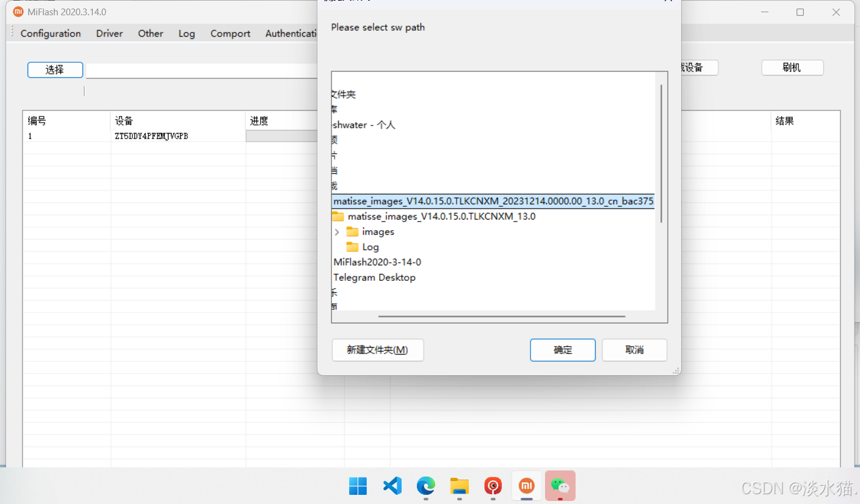Screen dimensions: 860x504
Task: Cancel the dialog with 取消
Action: coord(634,350)
